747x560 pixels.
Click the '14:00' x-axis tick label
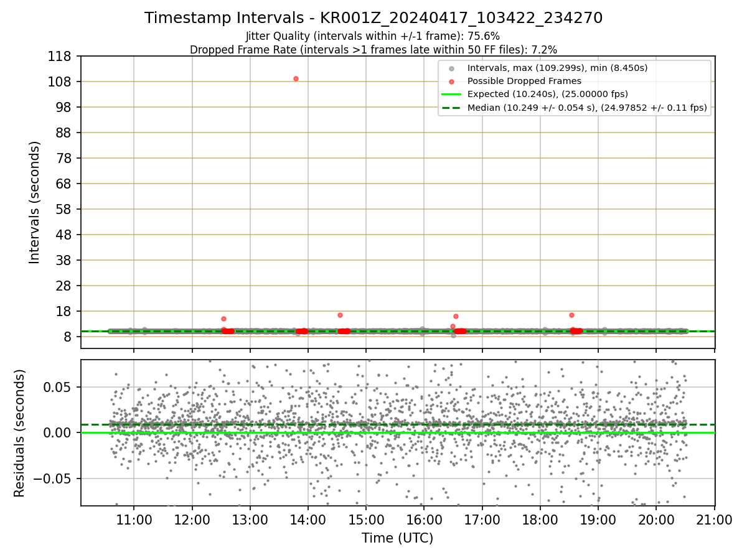(x=308, y=520)
